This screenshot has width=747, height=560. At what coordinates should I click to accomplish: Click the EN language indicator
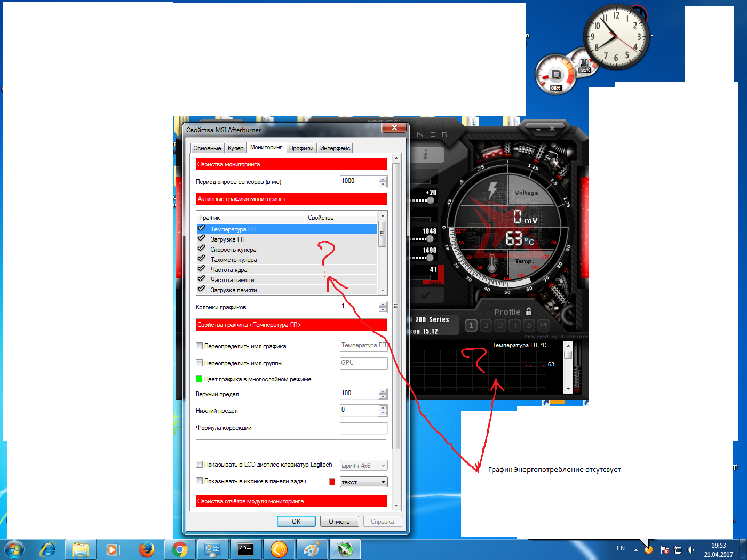tap(621, 548)
